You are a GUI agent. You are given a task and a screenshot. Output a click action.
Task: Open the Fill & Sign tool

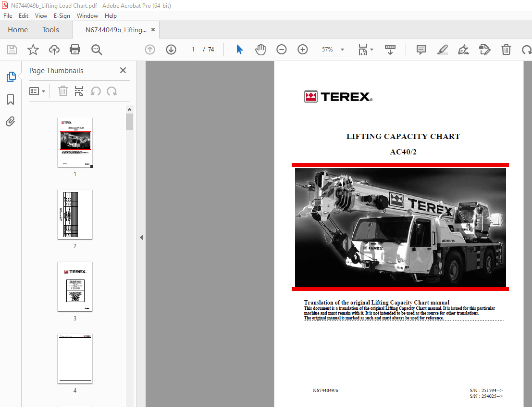[463, 50]
